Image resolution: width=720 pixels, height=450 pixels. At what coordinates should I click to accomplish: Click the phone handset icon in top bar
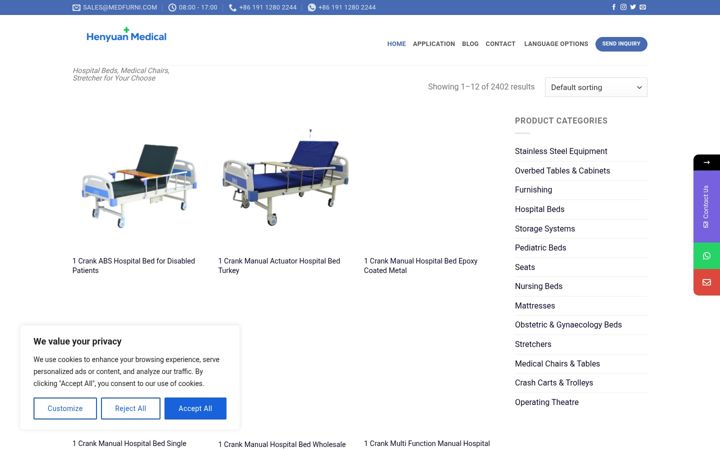click(233, 7)
